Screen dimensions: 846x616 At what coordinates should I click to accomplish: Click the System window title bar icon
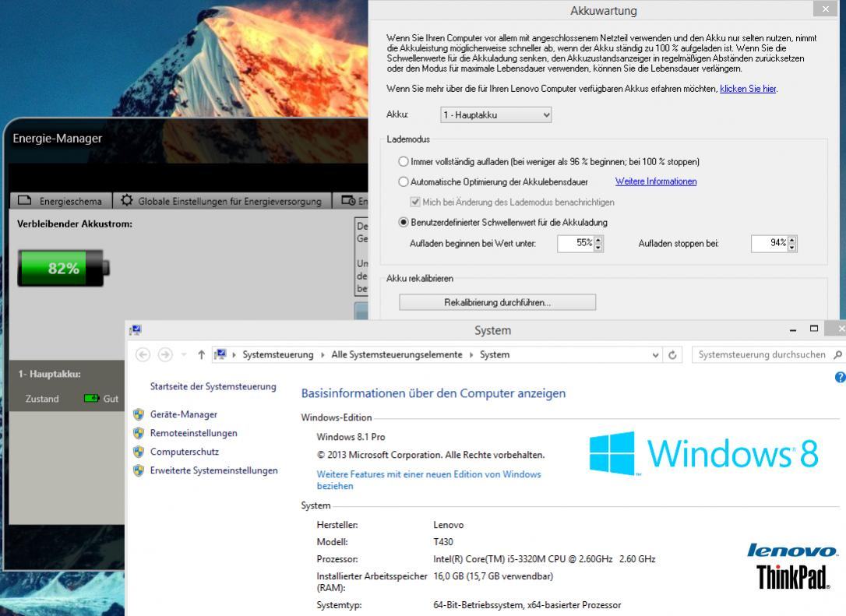(136, 329)
